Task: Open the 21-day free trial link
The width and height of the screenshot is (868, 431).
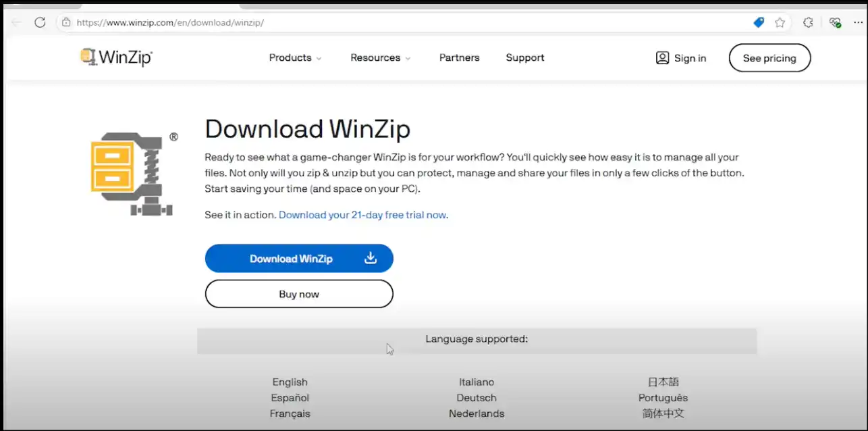Action: coord(362,215)
